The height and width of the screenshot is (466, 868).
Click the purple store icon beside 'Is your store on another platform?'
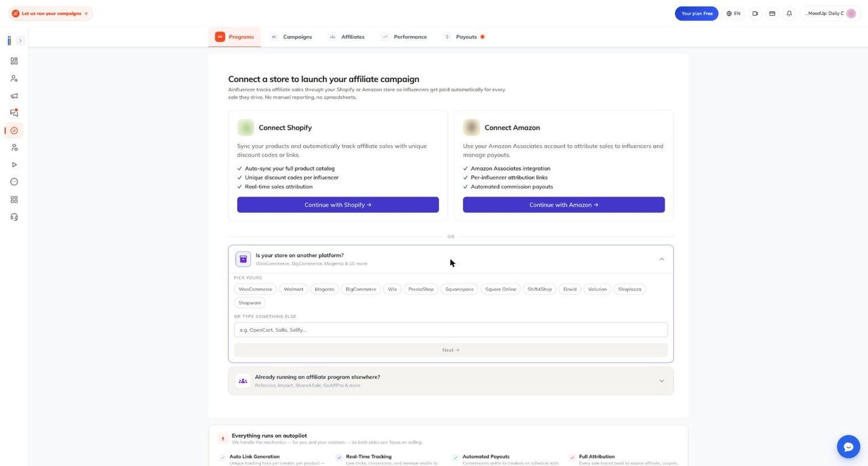click(243, 259)
